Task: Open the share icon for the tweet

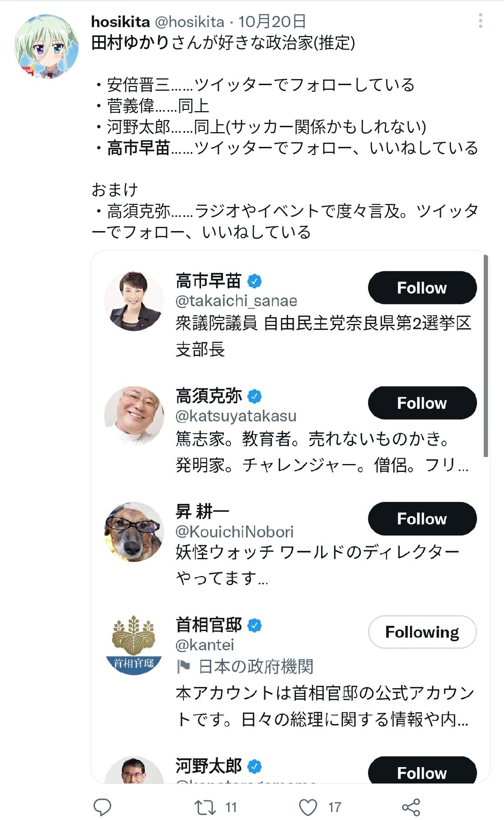Action: tap(411, 807)
